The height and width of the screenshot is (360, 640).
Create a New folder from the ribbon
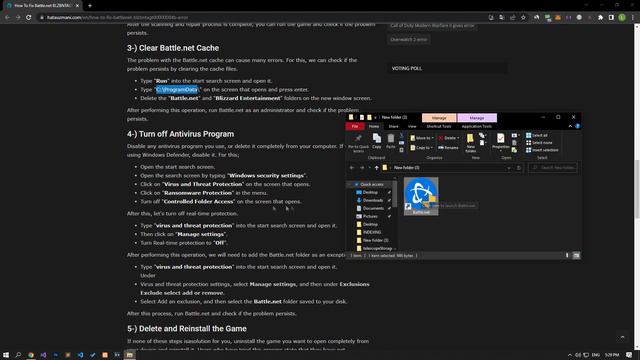(x=470, y=142)
